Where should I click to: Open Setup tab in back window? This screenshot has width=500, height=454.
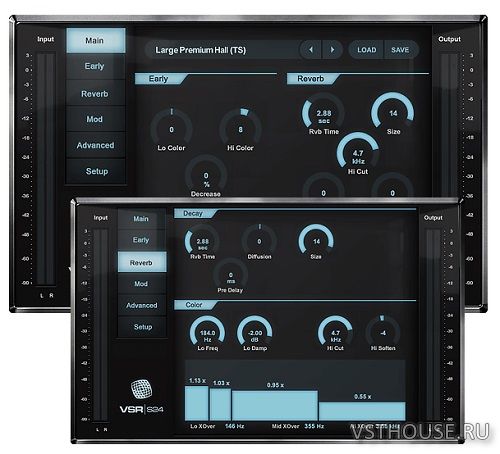click(x=96, y=171)
